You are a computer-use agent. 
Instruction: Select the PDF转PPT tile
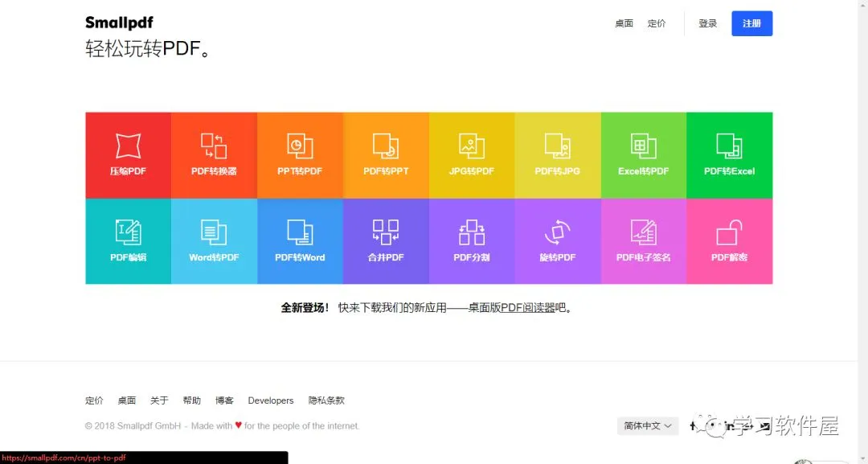386,155
